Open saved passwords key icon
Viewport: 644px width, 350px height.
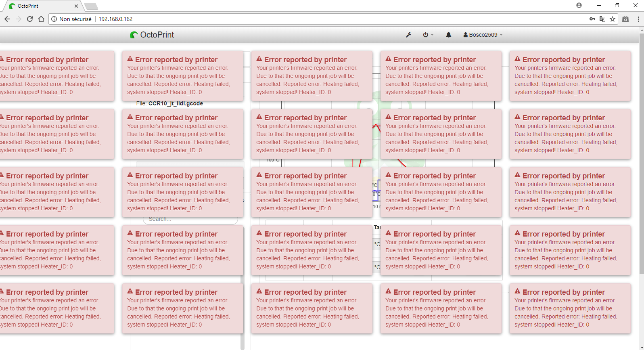[x=592, y=19]
